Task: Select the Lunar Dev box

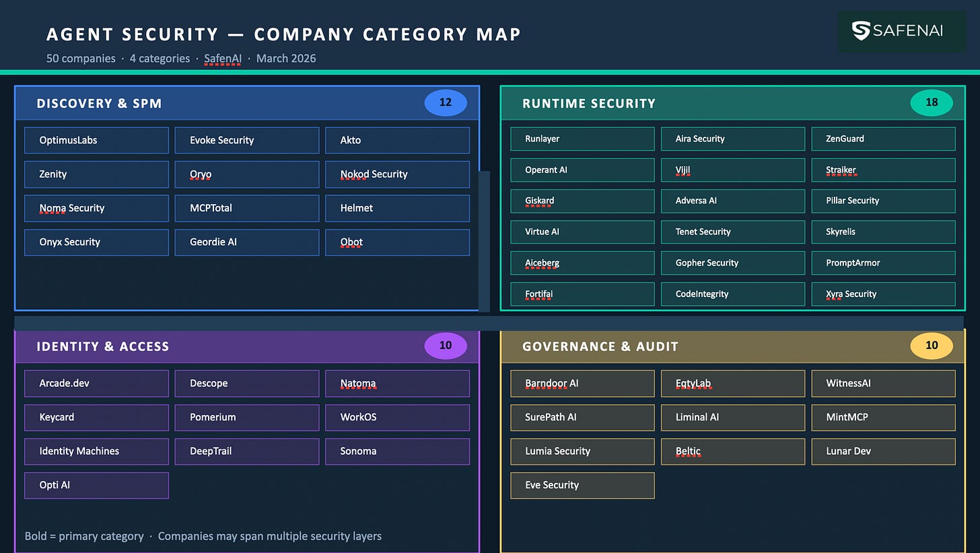Action: coord(883,451)
